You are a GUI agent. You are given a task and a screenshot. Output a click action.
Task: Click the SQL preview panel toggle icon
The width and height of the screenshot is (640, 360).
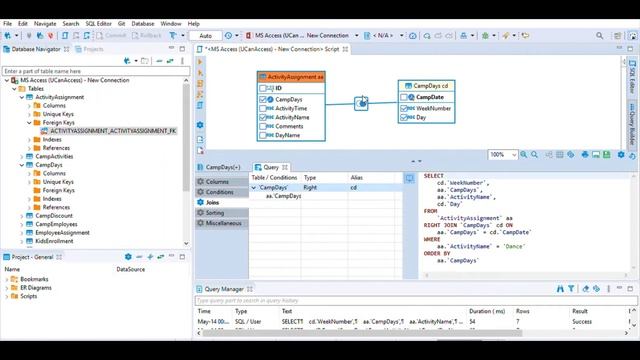click(x=409, y=178)
